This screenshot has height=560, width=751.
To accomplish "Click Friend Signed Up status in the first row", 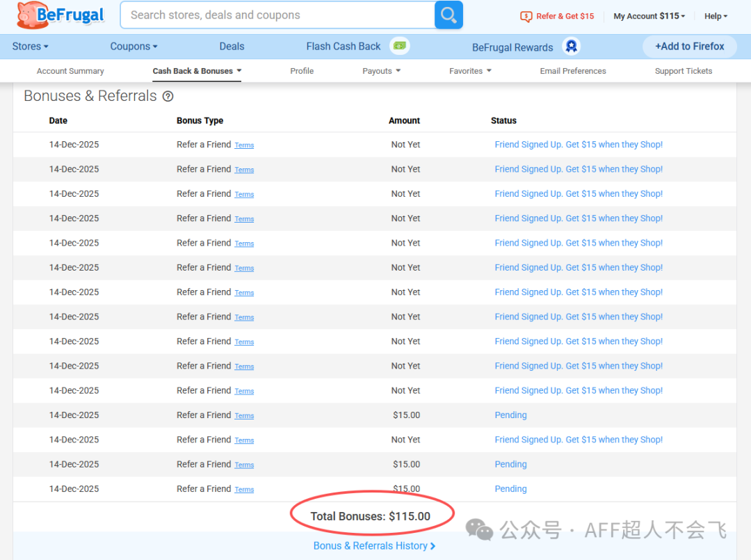I will click(579, 145).
